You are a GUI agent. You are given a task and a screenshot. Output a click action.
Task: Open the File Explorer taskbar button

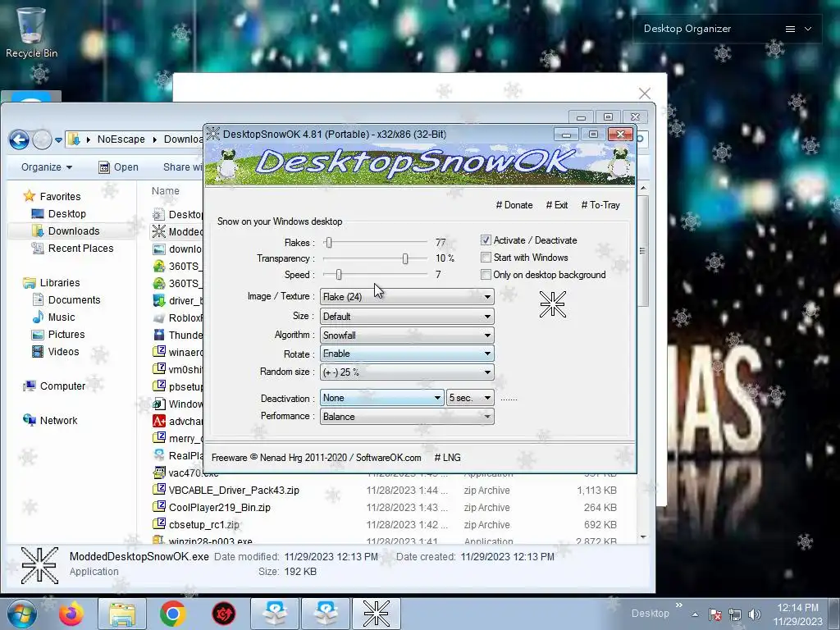coord(122,614)
